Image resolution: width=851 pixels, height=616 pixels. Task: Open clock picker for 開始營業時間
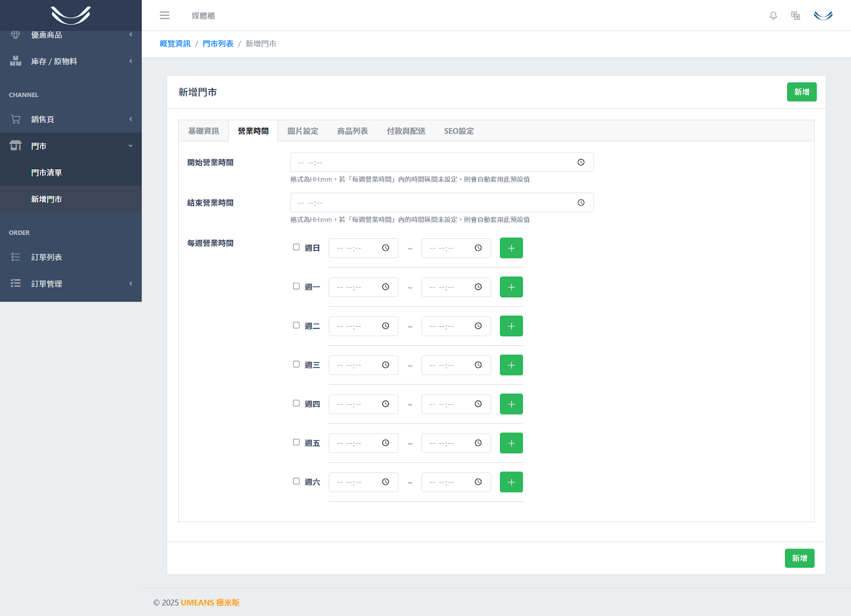[x=581, y=162]
